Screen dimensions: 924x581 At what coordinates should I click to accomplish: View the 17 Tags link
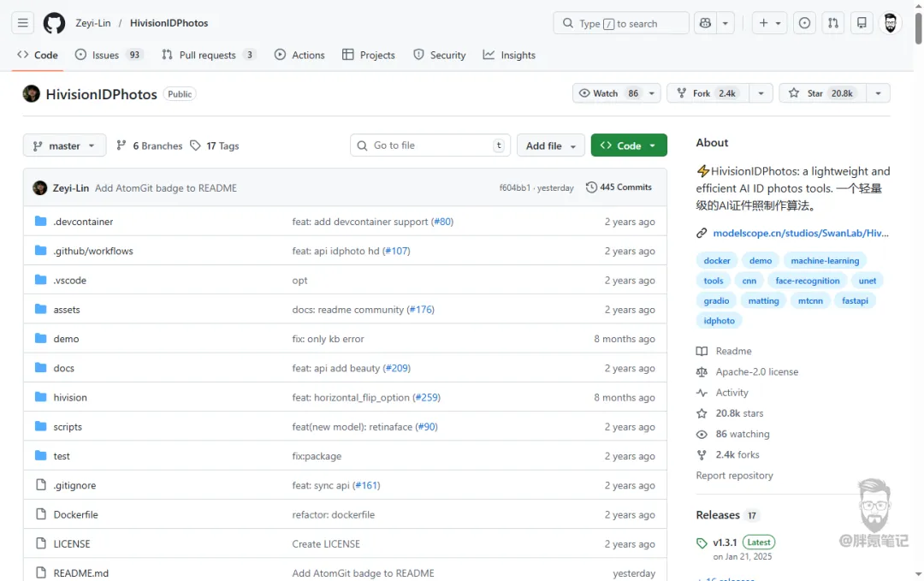(x=215, y=145)
